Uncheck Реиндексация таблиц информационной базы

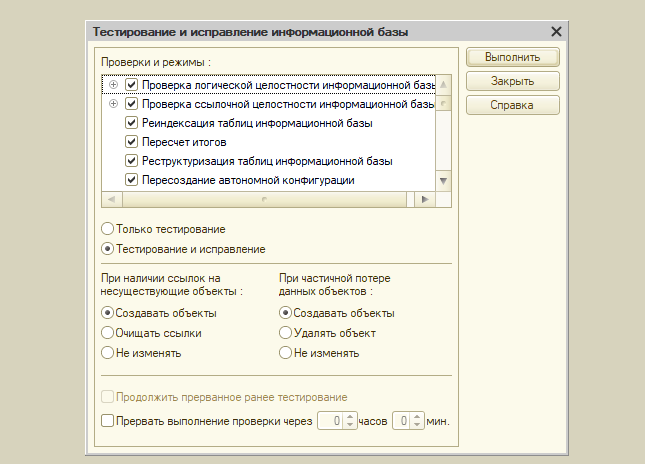(131, 123)
